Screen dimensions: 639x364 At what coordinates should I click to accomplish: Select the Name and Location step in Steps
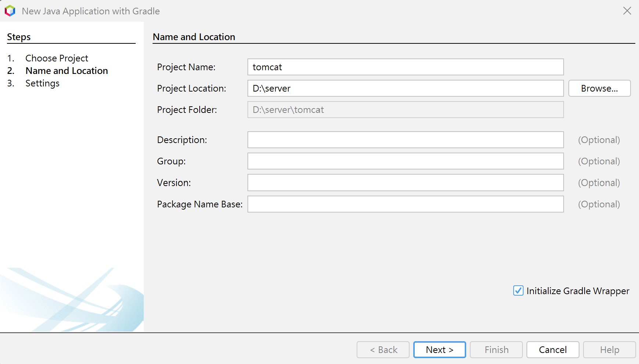(x=67, y=71)
